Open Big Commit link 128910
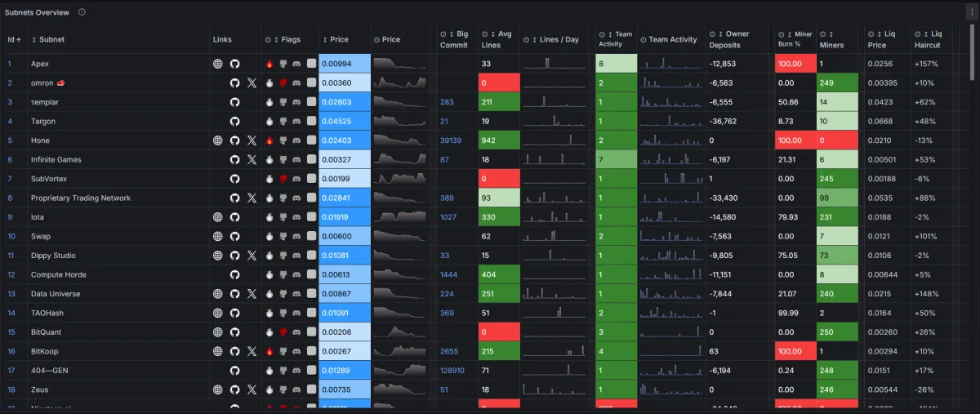 (x=452, y=371)
